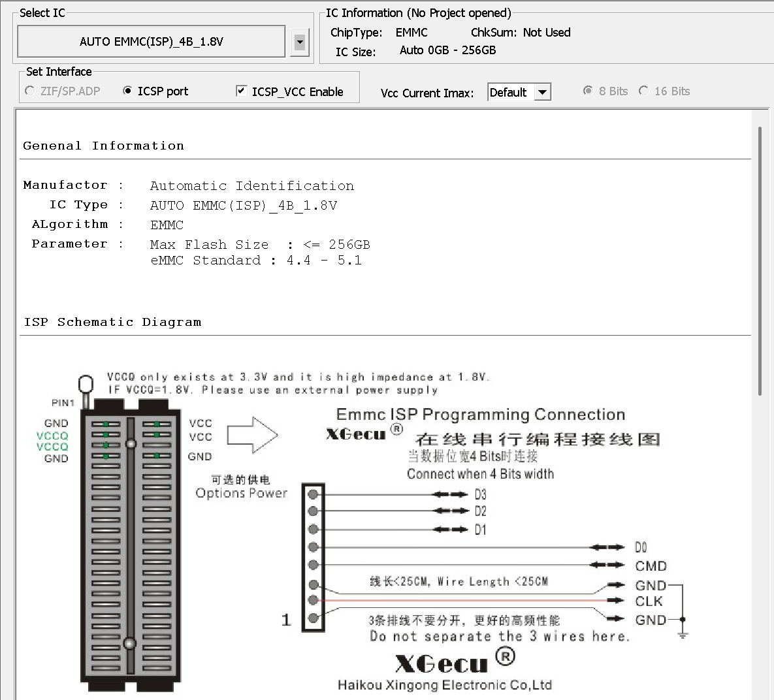774x700 pixels.
Task: Click the ZIF socket image body
Action: pyautogui.click(x=131, y=549)
